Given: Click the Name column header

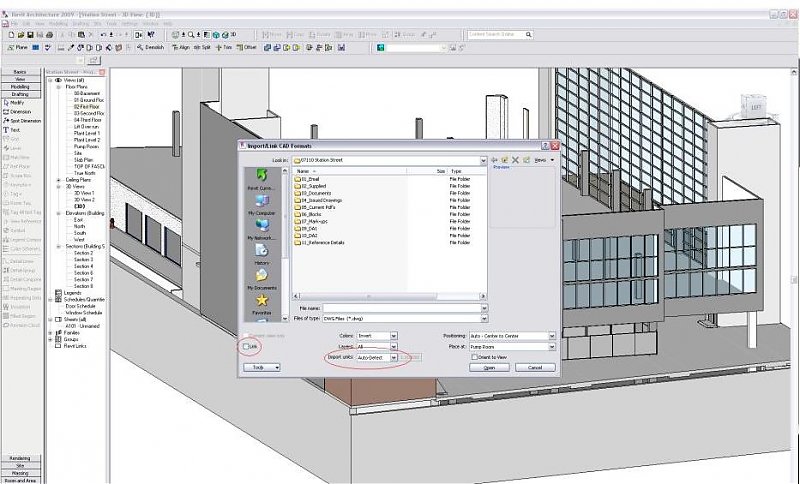Looking at the screenshot, I should click(350, 171).
